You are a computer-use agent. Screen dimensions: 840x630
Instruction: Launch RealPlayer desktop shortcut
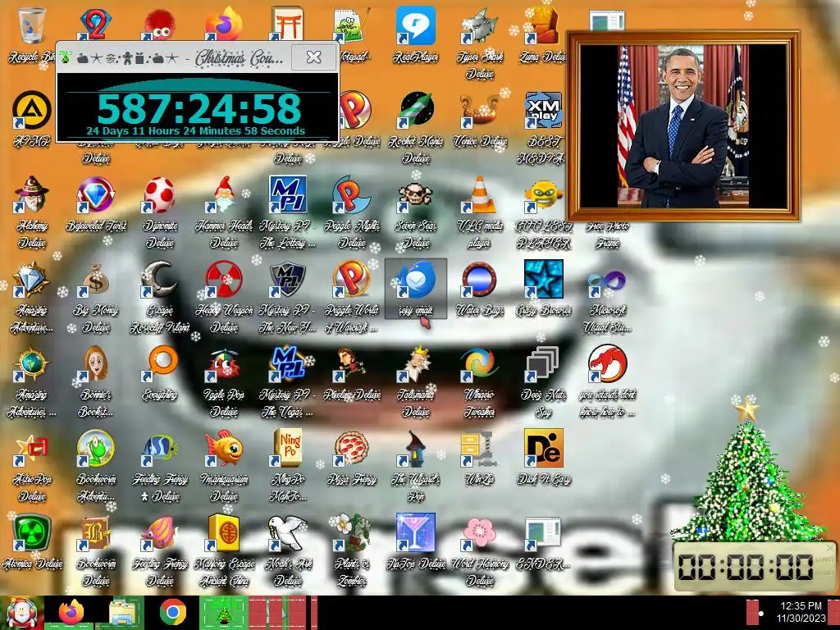[x=416, y=25]
